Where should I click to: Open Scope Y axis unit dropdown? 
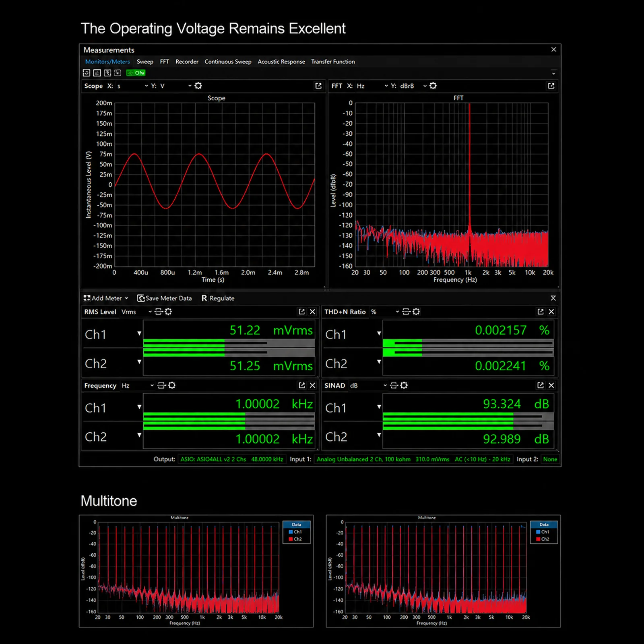[176, 86]
